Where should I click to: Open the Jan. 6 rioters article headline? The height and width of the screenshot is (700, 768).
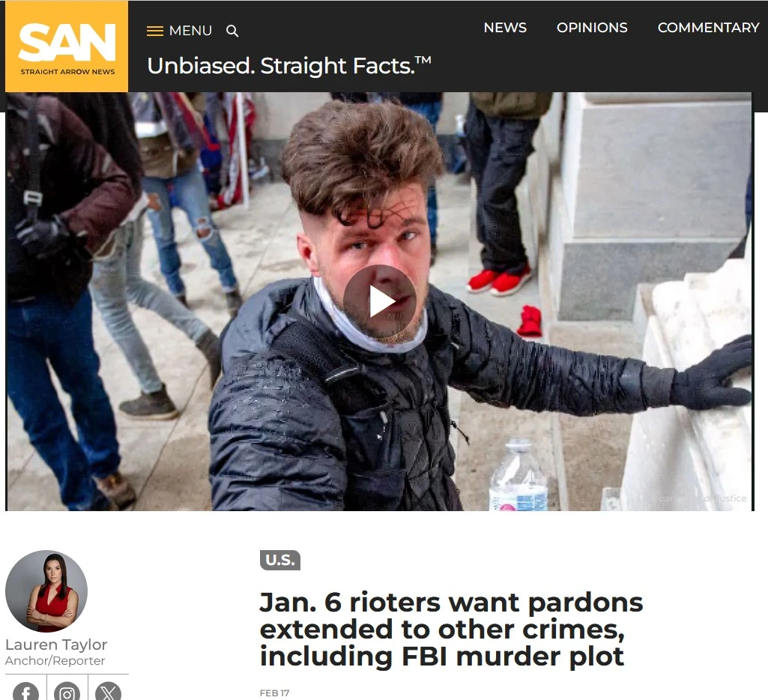coord(451,630)
